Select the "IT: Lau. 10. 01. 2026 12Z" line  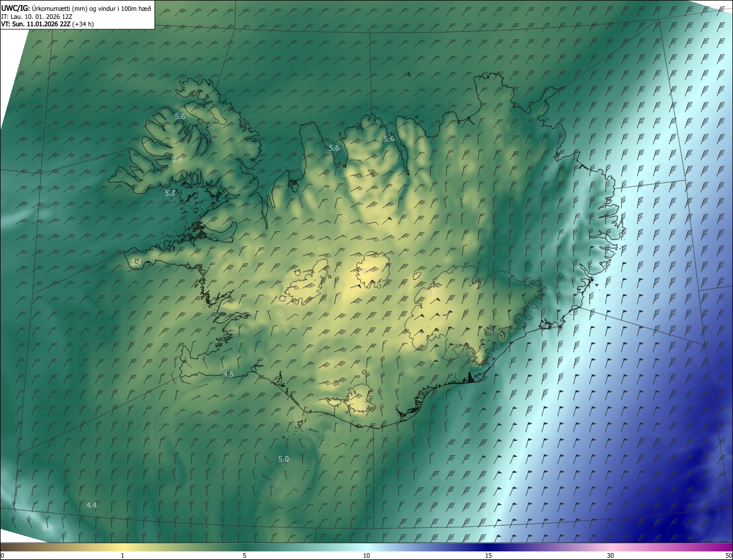click(x=37, y=17)
